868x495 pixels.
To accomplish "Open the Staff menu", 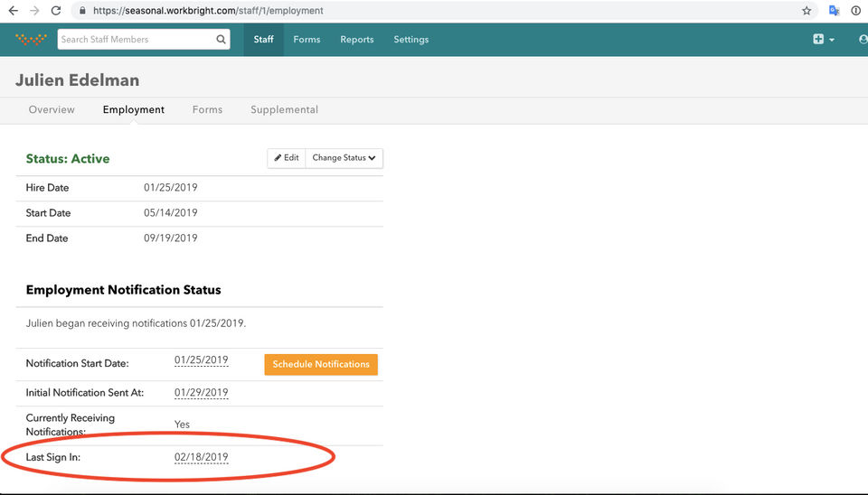I will pyautogui.click(x=263, y=39).
